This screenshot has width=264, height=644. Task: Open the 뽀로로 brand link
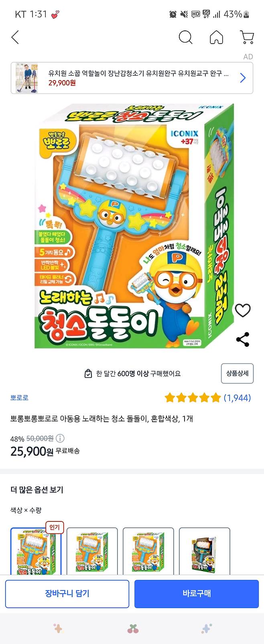19,398
